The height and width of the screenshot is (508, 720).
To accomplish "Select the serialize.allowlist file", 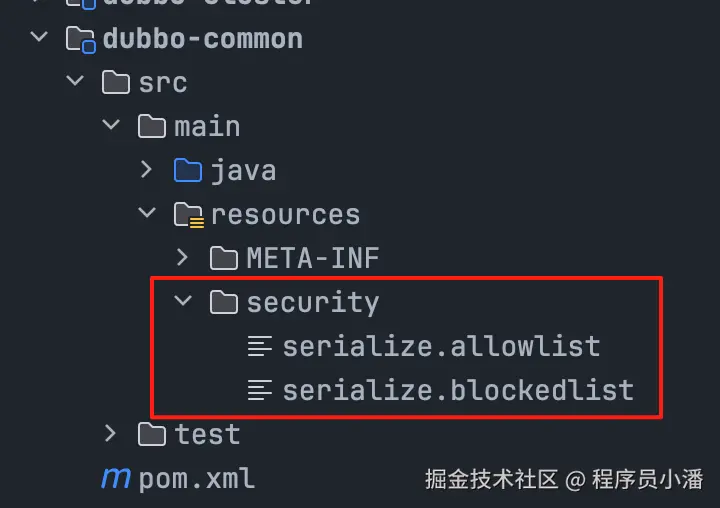I will click(x=441, y=346).
